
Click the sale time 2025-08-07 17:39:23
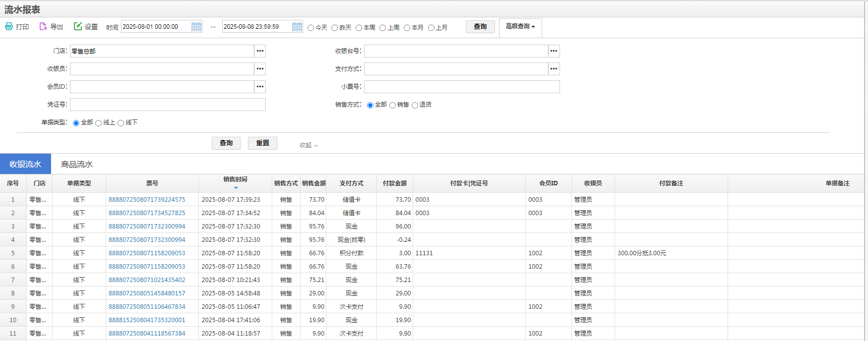[231, 200]
